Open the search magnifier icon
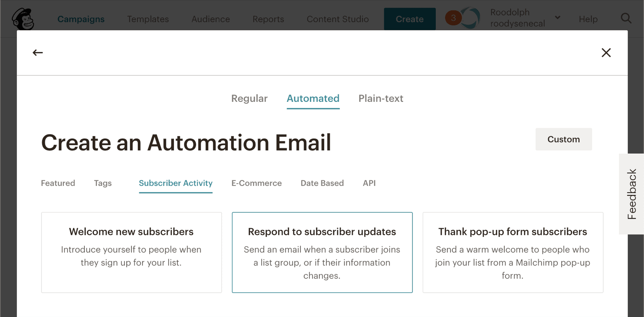This screenshot has height=317, width=644. [626, 18]
